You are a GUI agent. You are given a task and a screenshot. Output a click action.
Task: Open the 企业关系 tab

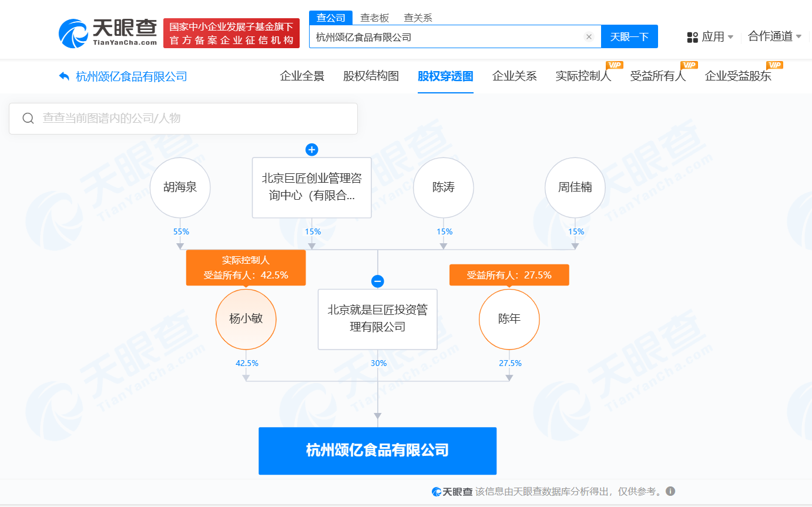click(514, 76)
